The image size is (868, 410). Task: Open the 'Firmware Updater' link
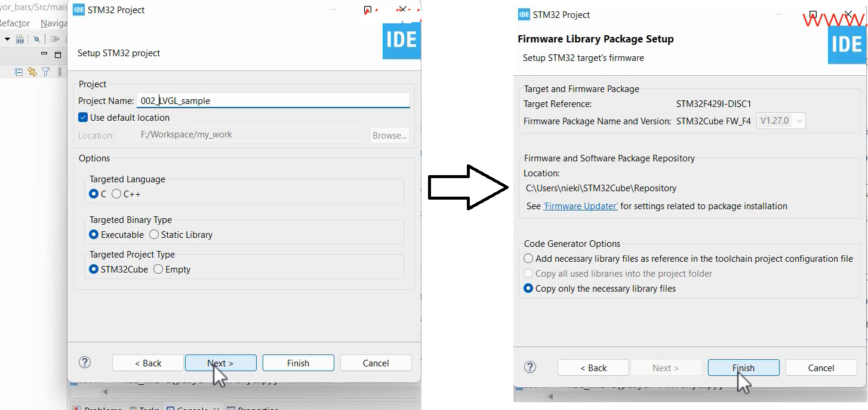tap(580, 206)
